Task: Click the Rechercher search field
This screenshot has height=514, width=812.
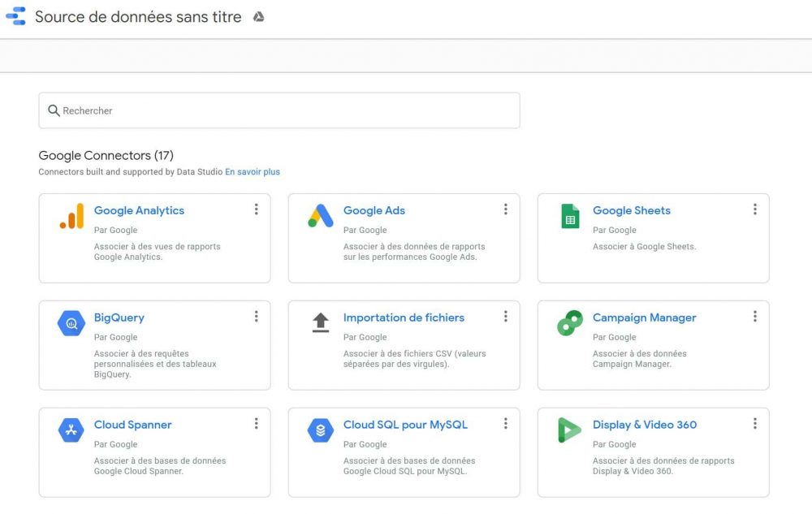Action: click(279, 110)
